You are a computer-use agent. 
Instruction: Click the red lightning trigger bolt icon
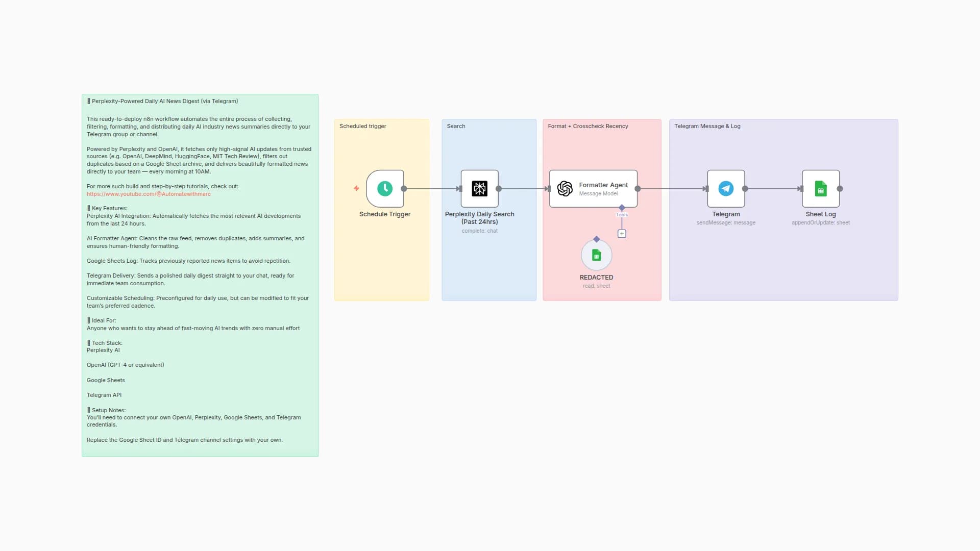pos(356,188)
